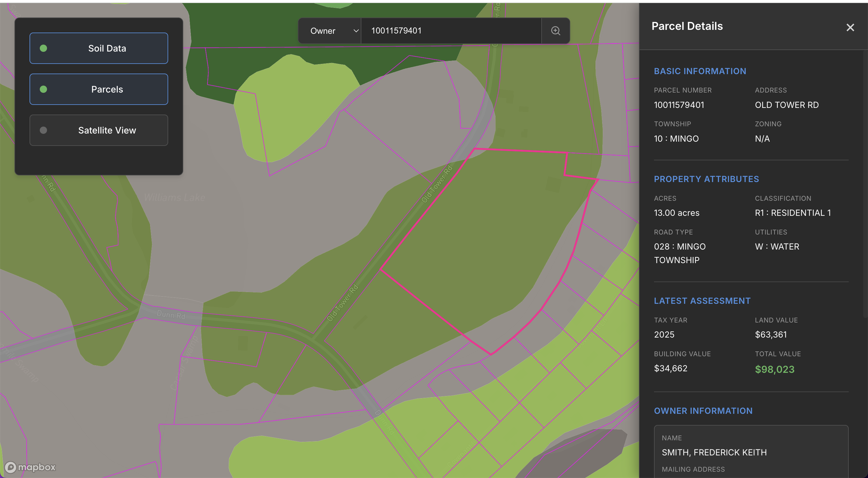Click the LATEST ASSESSMENT heading
This screenshot has height=478, width=868.
[x=702, y=301]
